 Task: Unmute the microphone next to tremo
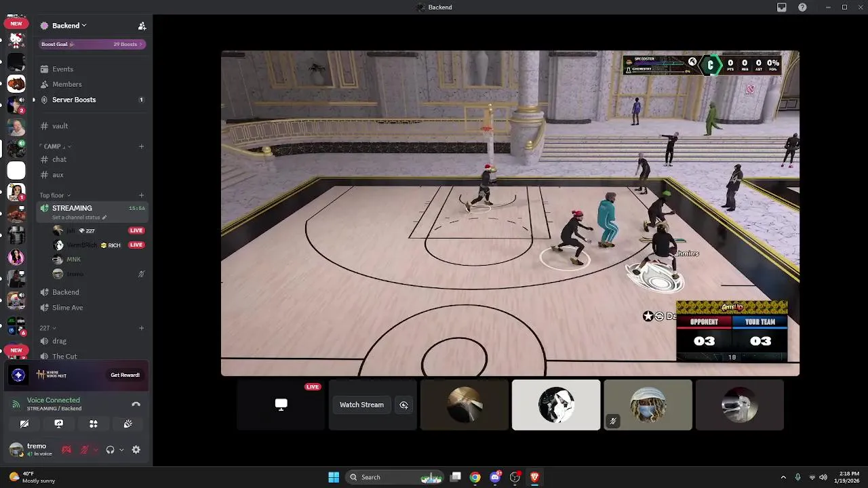tap(84, 449)
